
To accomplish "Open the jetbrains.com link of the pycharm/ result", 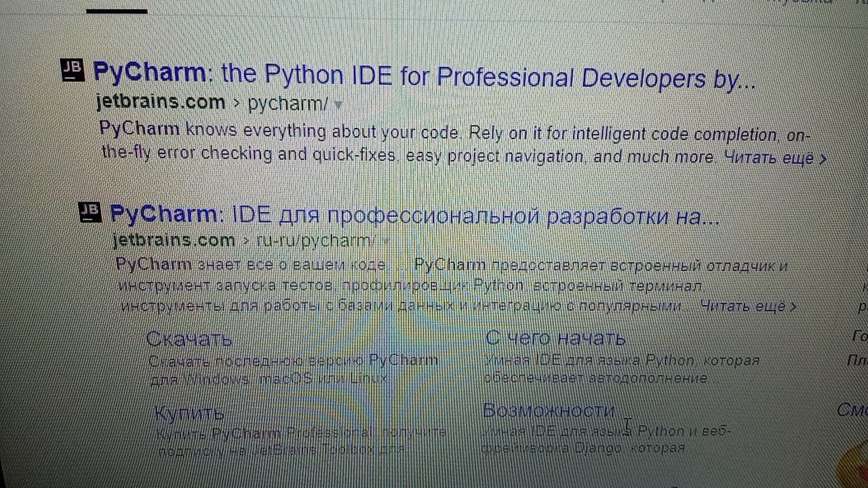I will (x=160, y=102).
